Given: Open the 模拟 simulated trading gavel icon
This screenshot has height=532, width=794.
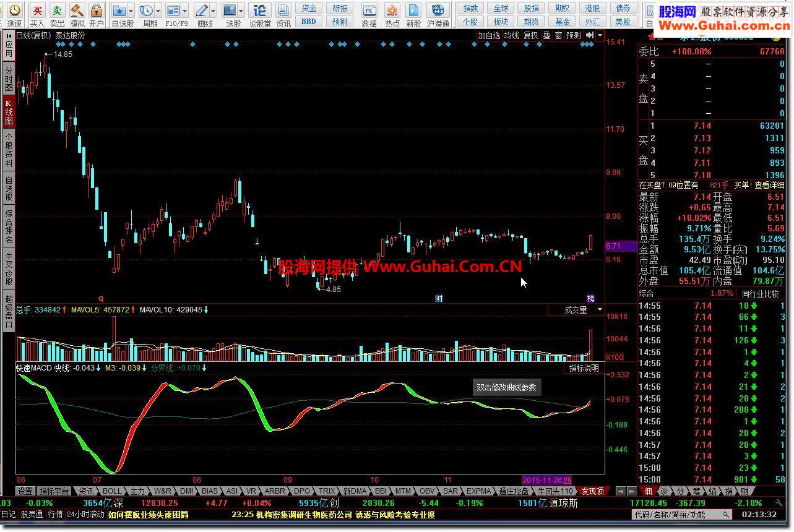Looking at the screenshot, I should tap(77, 11).
